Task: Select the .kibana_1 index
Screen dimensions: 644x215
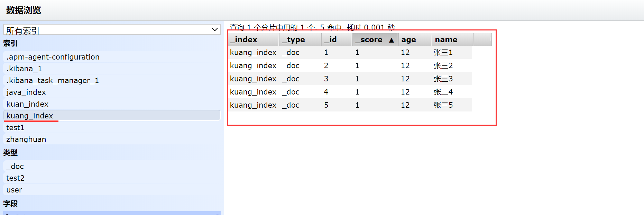Action: click(x=112, y=69)
